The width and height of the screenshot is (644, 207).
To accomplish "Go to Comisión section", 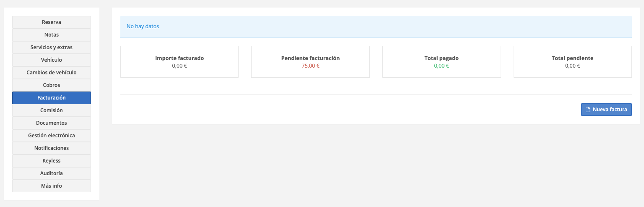I will [52, 110].
